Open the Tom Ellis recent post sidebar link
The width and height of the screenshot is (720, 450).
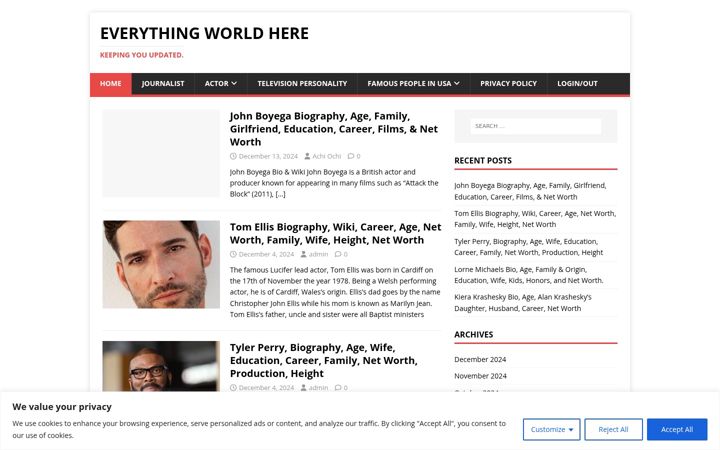(535, 219)
